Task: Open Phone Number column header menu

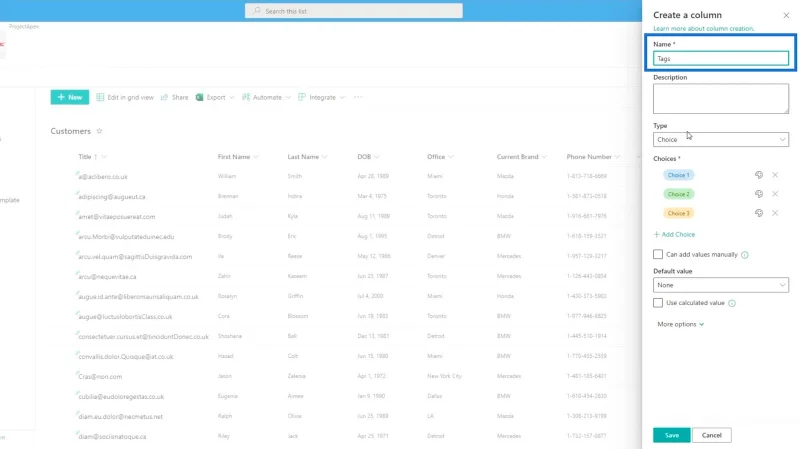Action: (617, 157)
